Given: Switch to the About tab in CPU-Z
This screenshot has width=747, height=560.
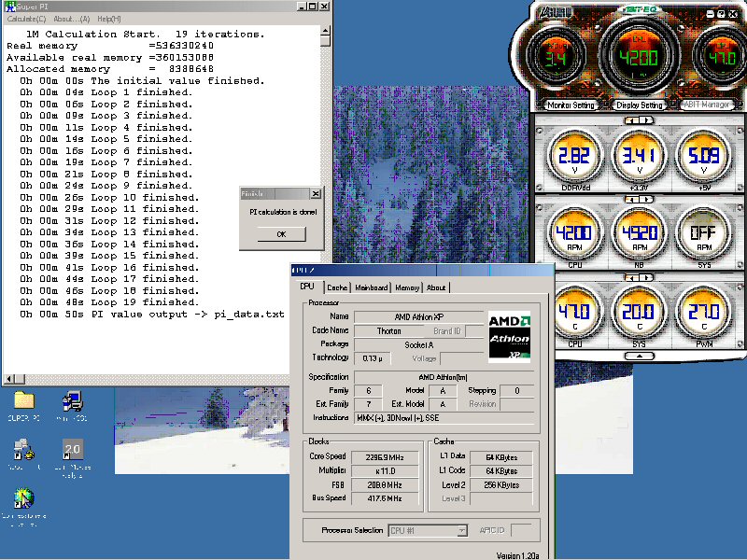Looking at the screenshot, I should coord(436,287).
